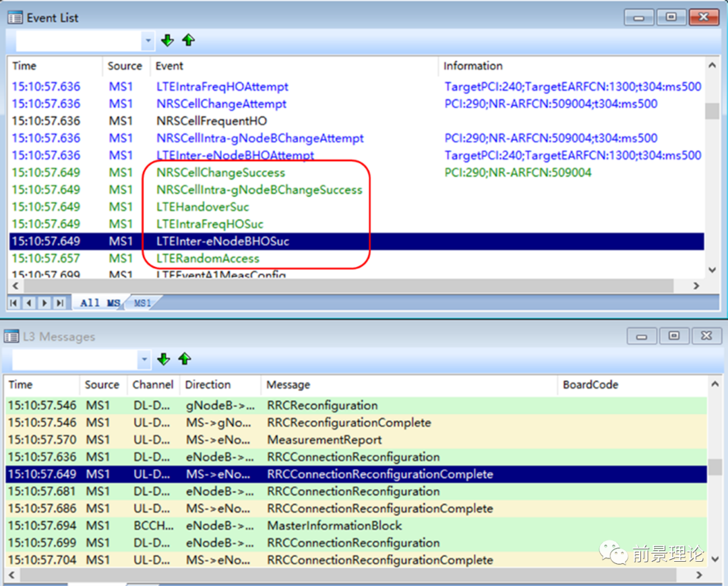Select the LTERandomAccess event row

357,258
